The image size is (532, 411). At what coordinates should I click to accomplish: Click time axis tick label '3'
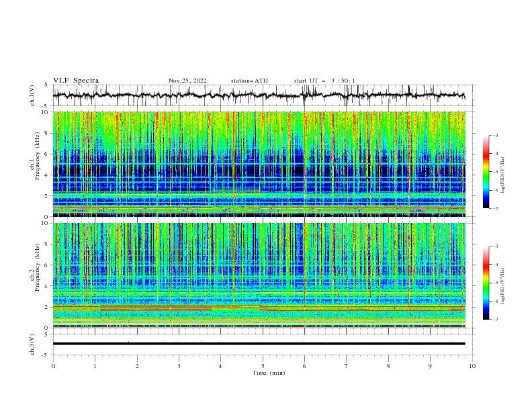(179, 366)
